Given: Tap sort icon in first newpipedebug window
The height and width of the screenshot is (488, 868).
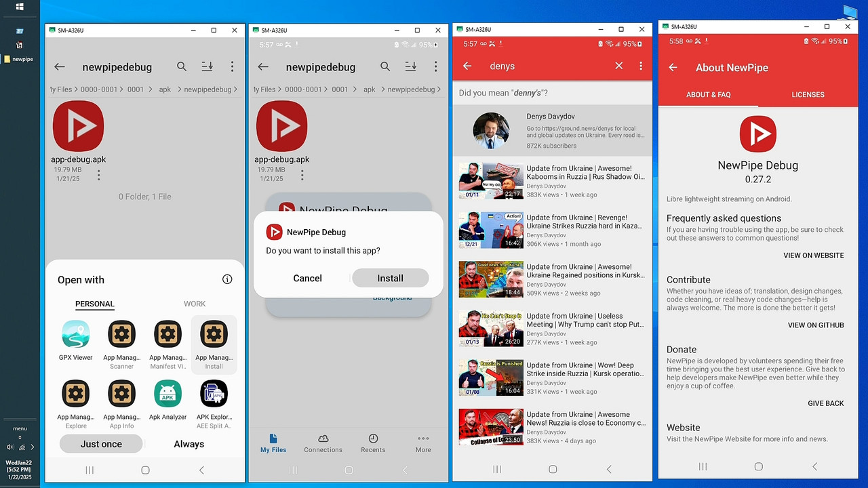Looking at the screenshot, I should click(x=207, y=66).
